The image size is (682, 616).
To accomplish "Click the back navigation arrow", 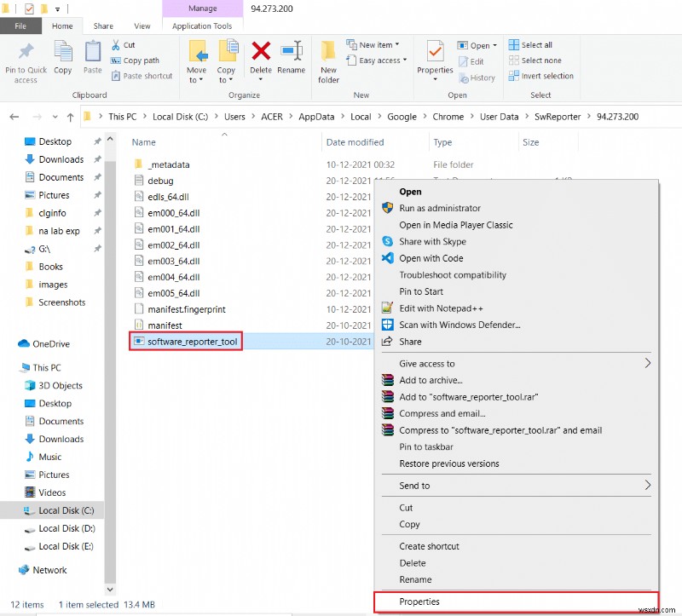I will pyautogui.click(x=14, y=116).
